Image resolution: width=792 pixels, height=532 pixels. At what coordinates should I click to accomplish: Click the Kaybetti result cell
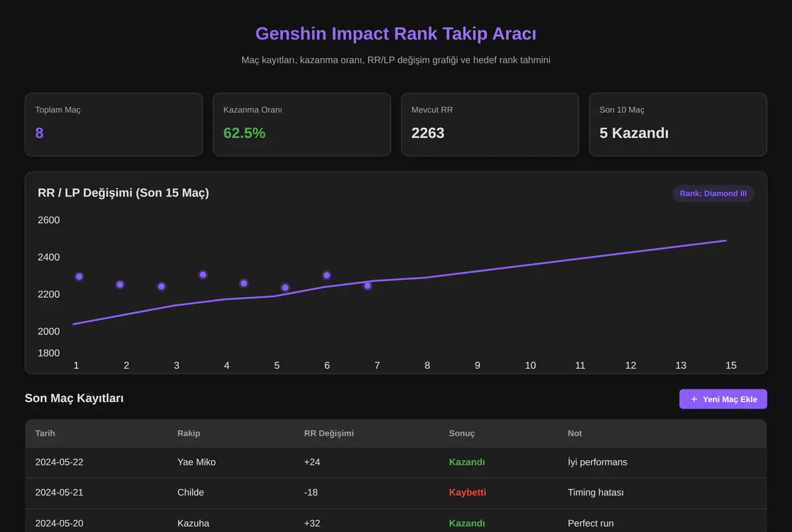pos(467,492)
